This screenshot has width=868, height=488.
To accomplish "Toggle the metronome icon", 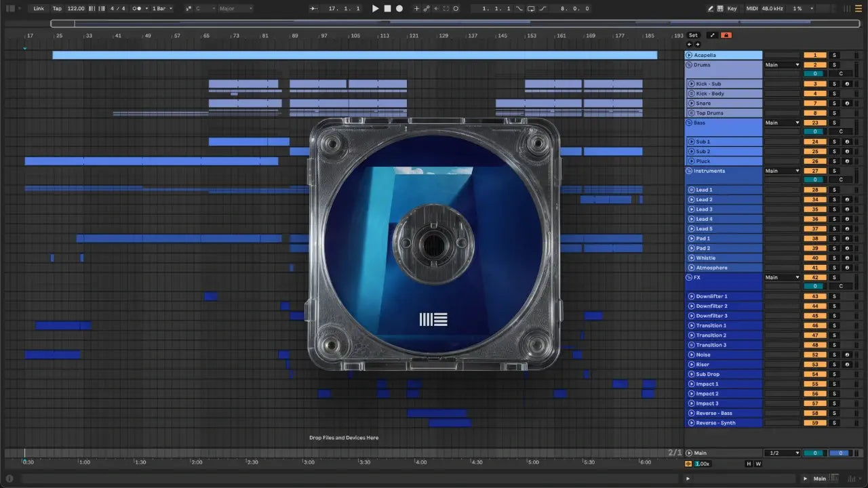I will [138, 9].
